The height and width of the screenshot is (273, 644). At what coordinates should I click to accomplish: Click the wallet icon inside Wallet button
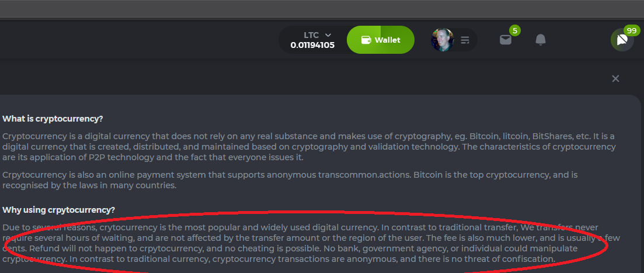click(x=367, y=40)
